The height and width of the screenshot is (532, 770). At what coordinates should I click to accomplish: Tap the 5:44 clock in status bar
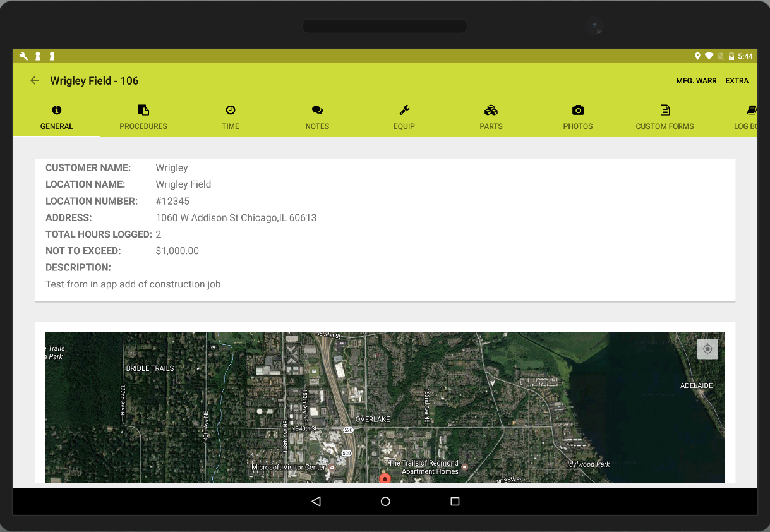click(745, 56)
